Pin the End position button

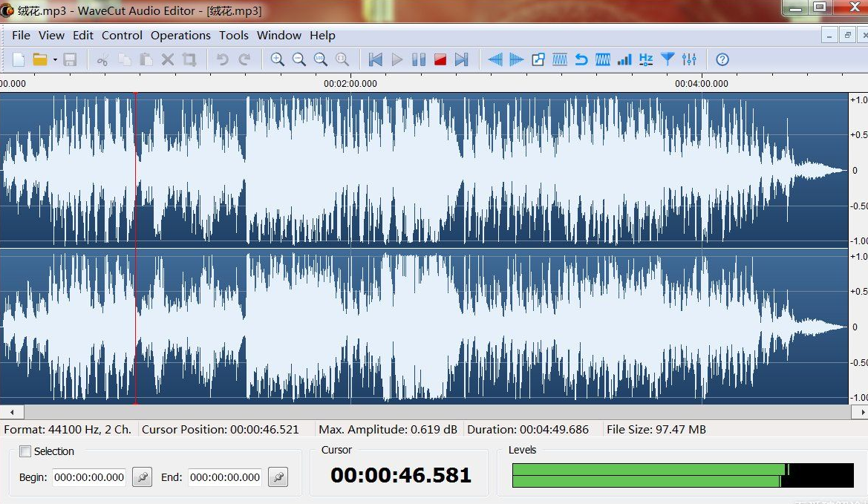(278, 477)
